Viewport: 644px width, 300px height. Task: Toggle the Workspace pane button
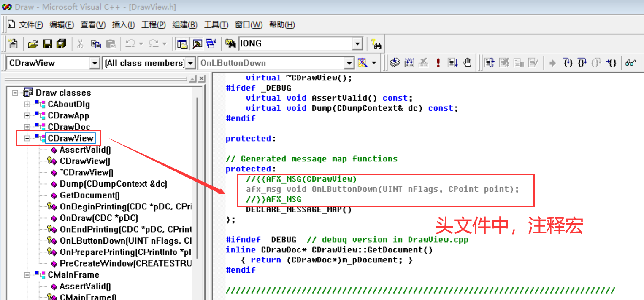(182, 43)
